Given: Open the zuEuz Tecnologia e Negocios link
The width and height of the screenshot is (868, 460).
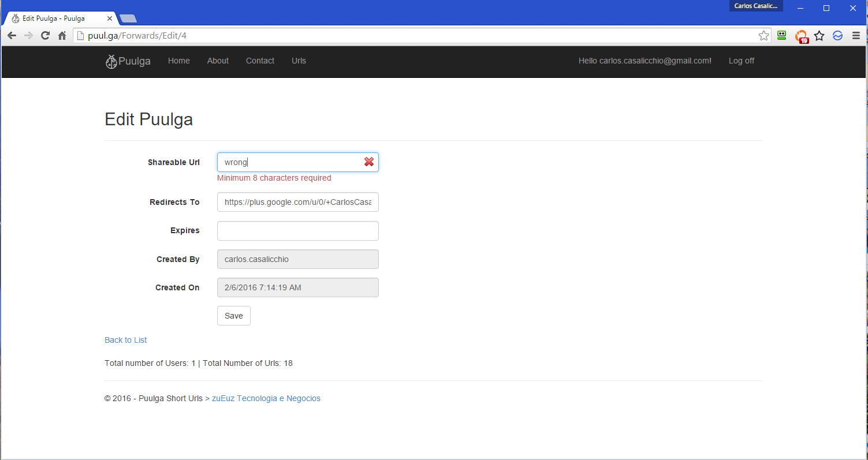Looking at the screenshot, I should click(x=266, y=398).
